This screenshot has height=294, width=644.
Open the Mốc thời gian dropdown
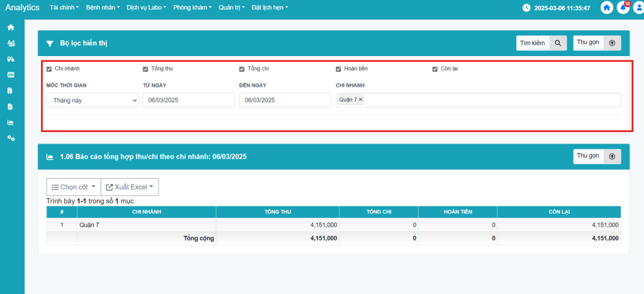(x=92, y=101)
